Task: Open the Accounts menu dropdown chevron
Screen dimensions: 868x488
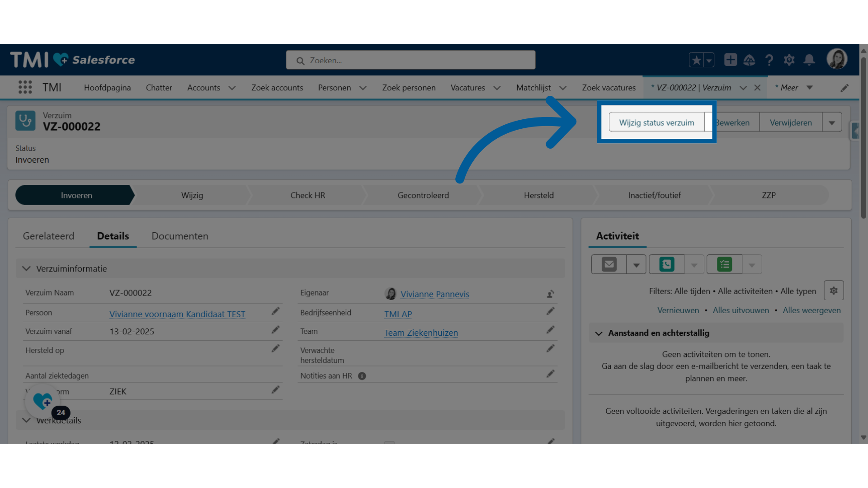Action: (232, 88)
